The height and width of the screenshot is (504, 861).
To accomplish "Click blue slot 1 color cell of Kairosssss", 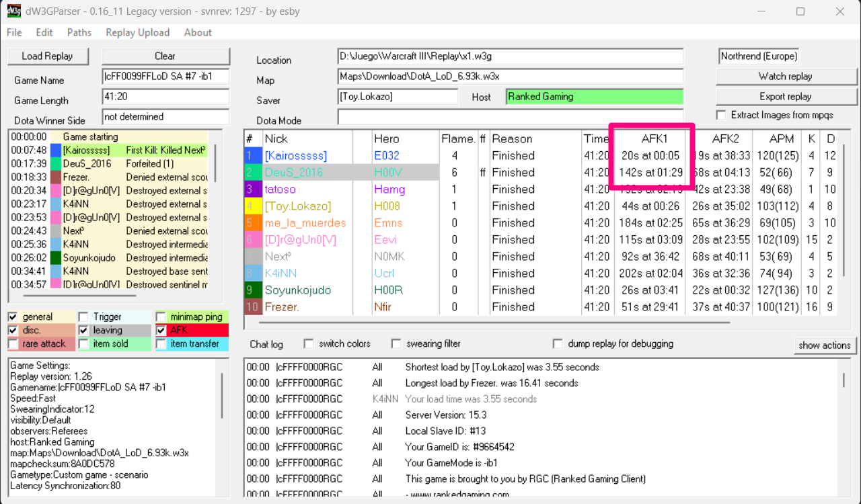I will coord(253,156).
